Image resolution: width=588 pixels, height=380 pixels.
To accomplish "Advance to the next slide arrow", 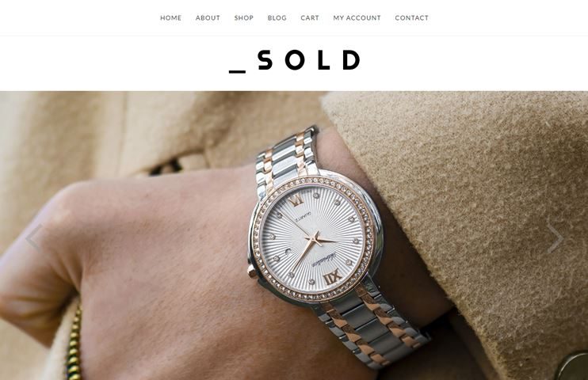I will pyautogui.click(x=555, y=237).
